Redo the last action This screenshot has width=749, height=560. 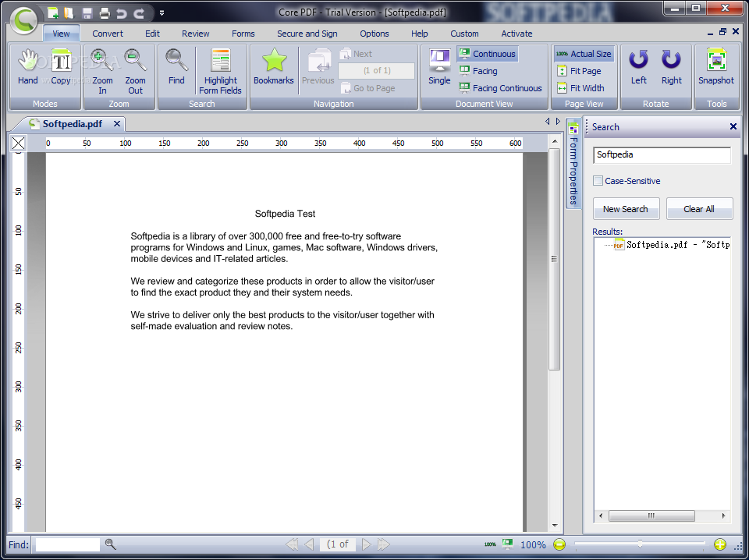[x=139, y=13]
